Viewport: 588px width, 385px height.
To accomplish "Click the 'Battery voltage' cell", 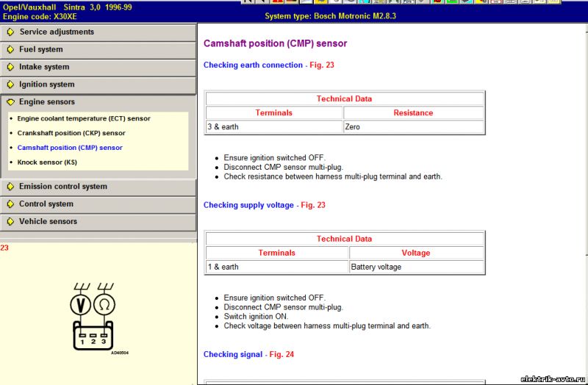I will 416,267.
